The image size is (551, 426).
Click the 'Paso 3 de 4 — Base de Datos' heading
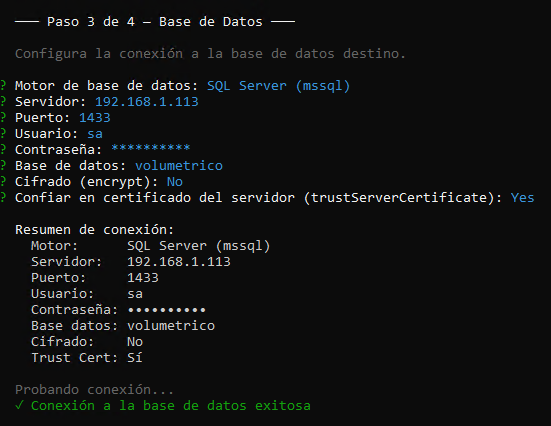click(155, 22)
